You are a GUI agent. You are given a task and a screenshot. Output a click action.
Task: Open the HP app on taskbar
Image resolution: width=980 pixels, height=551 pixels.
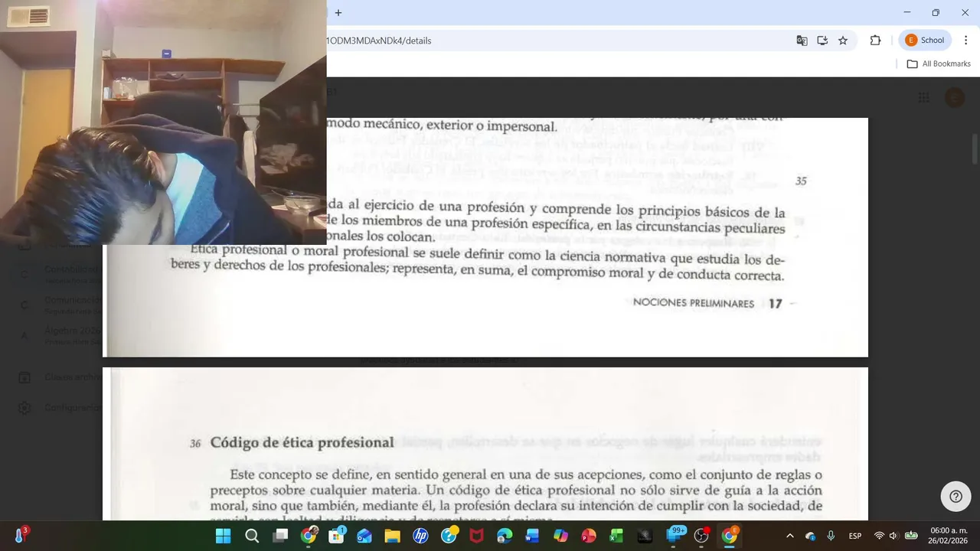coord(420,536)
